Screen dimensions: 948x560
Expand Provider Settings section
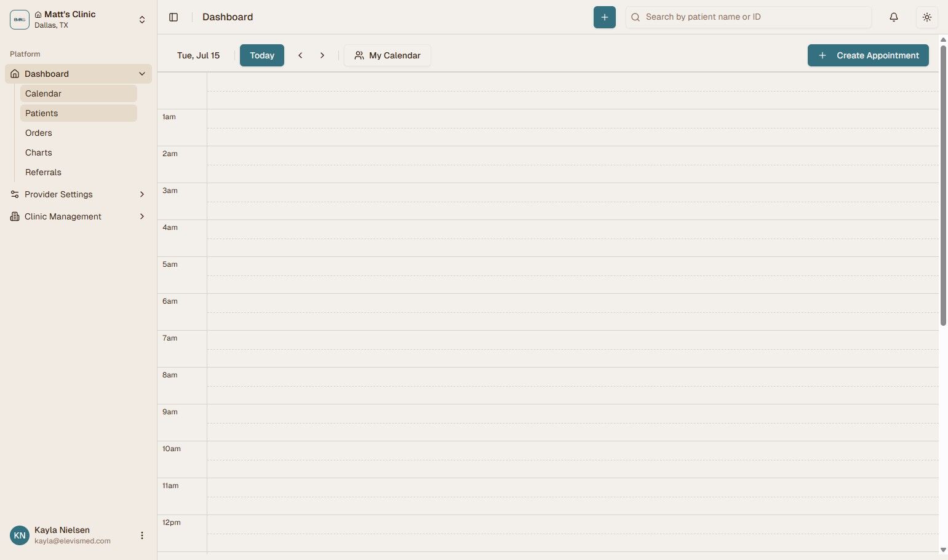click(x=142, y=194)
